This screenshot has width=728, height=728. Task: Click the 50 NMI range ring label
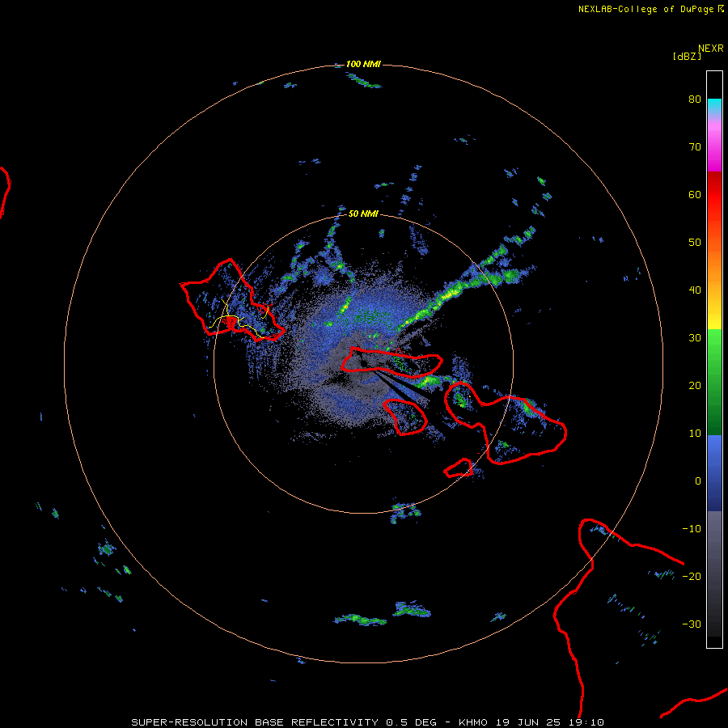(363, 214)
